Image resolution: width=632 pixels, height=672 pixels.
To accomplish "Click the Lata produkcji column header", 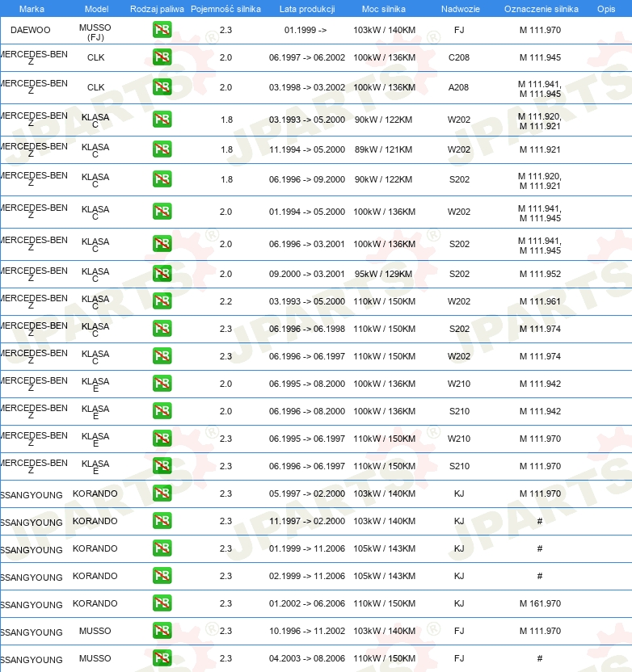I will pos(307,9).
